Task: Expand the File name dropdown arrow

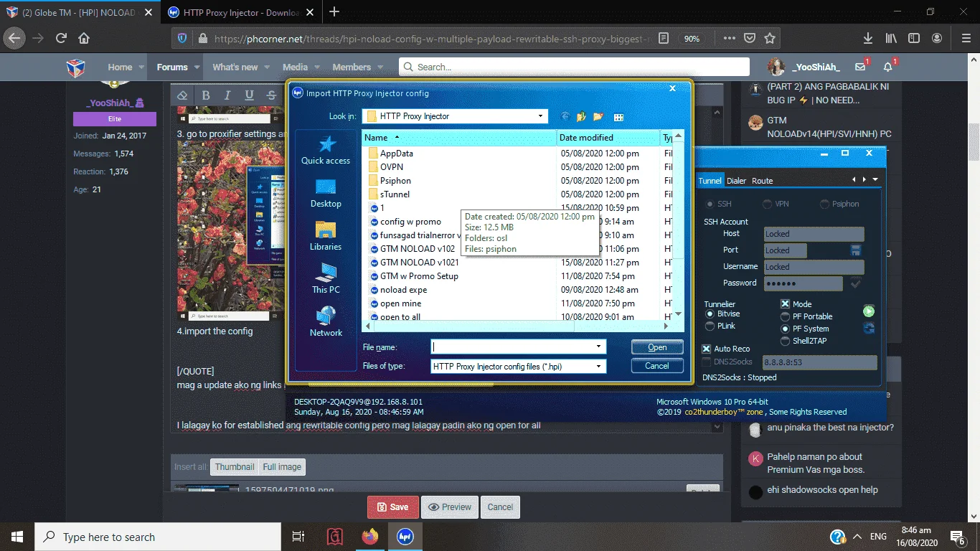Action: point(599,347)
